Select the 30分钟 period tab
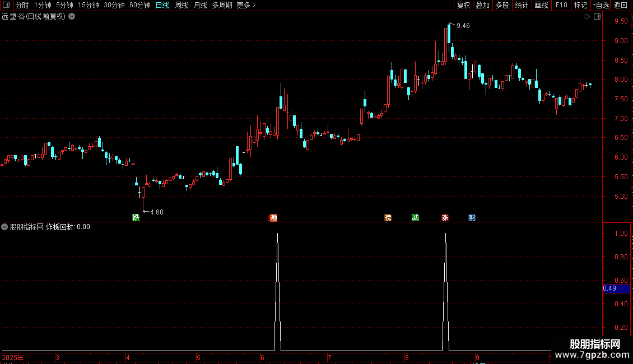The image size is (633, 364). [x=114, y=5]
